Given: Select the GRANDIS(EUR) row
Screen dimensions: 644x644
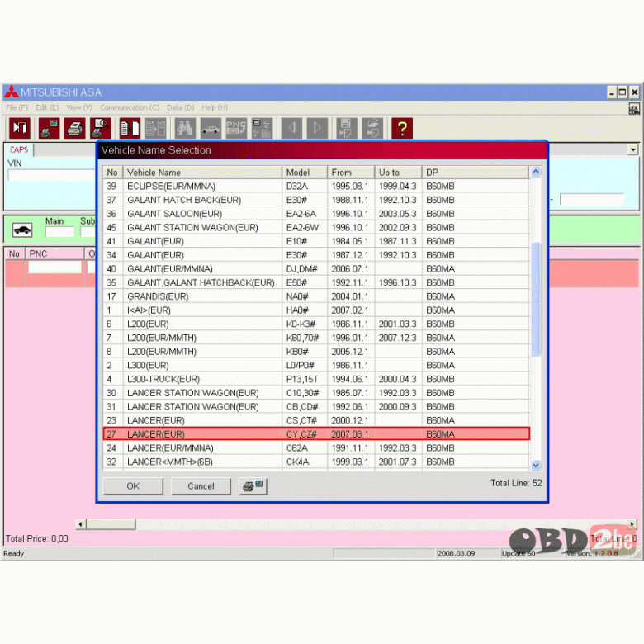Looking at the screenshot, I should pos(316,296).
